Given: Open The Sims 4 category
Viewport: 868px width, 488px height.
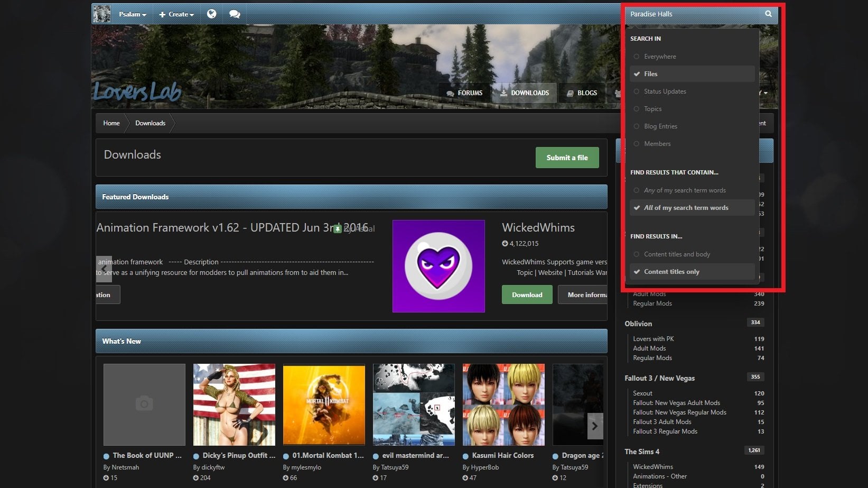Looking at the screenshot, I should click(642, 452).
